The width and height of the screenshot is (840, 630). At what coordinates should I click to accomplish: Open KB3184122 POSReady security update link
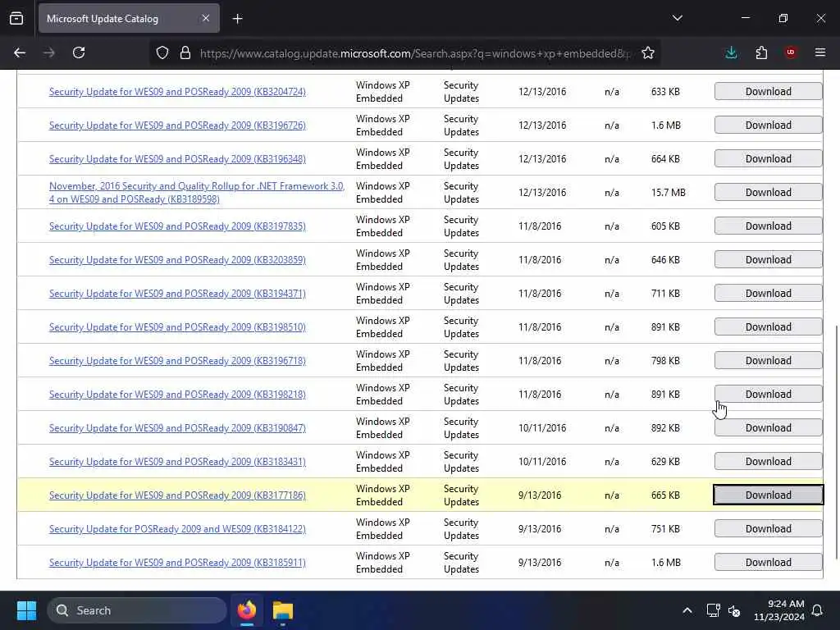[177, 529]
